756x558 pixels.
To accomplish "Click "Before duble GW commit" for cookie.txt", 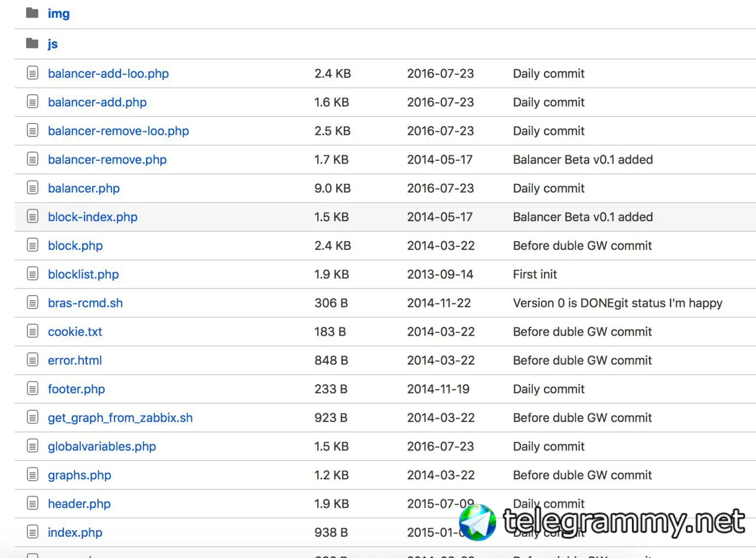I will (x=582, y=332).
